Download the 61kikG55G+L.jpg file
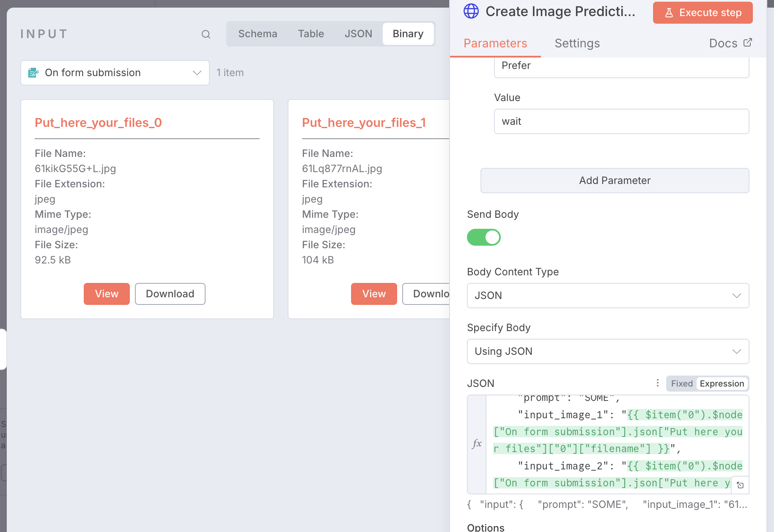This screenshot has width=774, height=532. coord(170,294)
